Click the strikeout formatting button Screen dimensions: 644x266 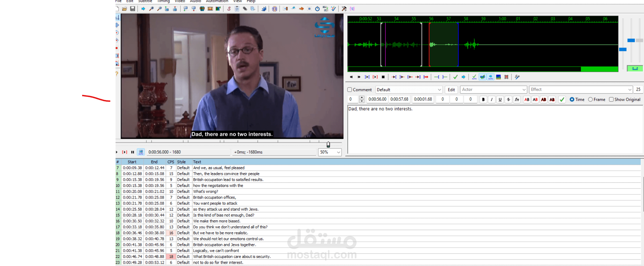pos(508,99)
